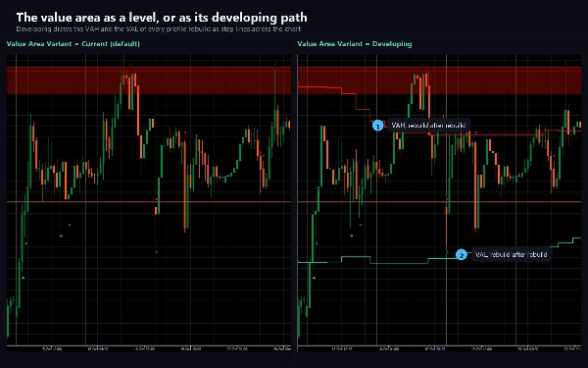
Task: Click the red shaded zone in the Developing chart
Action: [x=439, y=80]
